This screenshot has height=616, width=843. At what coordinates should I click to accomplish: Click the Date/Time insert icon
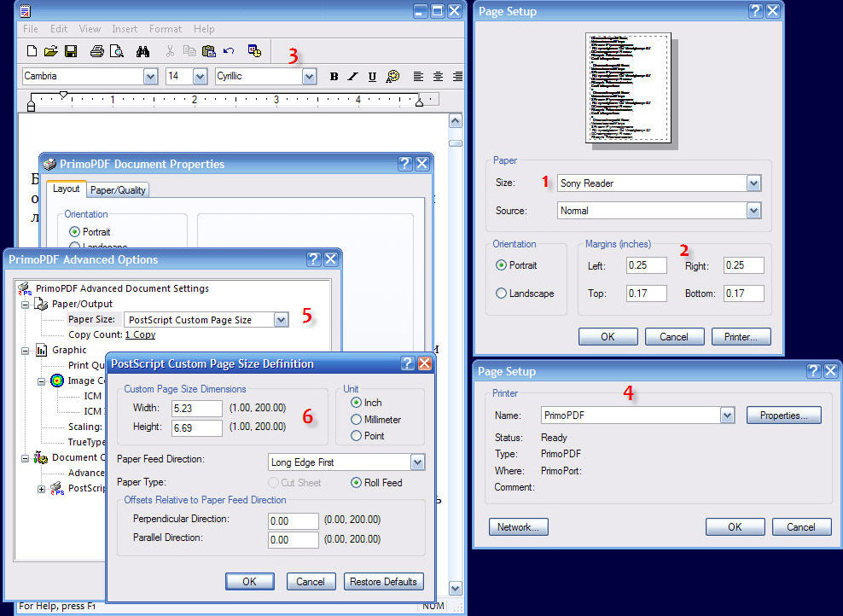(254, 51)
